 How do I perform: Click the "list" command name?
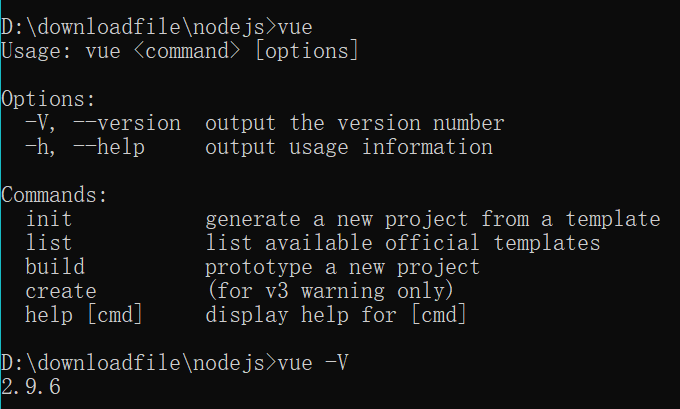pos(49,243)
